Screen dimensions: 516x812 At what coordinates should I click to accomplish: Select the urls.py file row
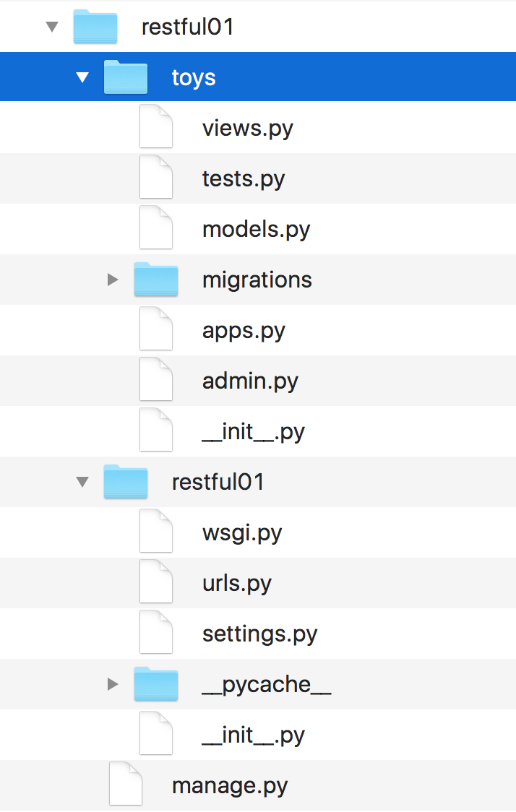258,583
